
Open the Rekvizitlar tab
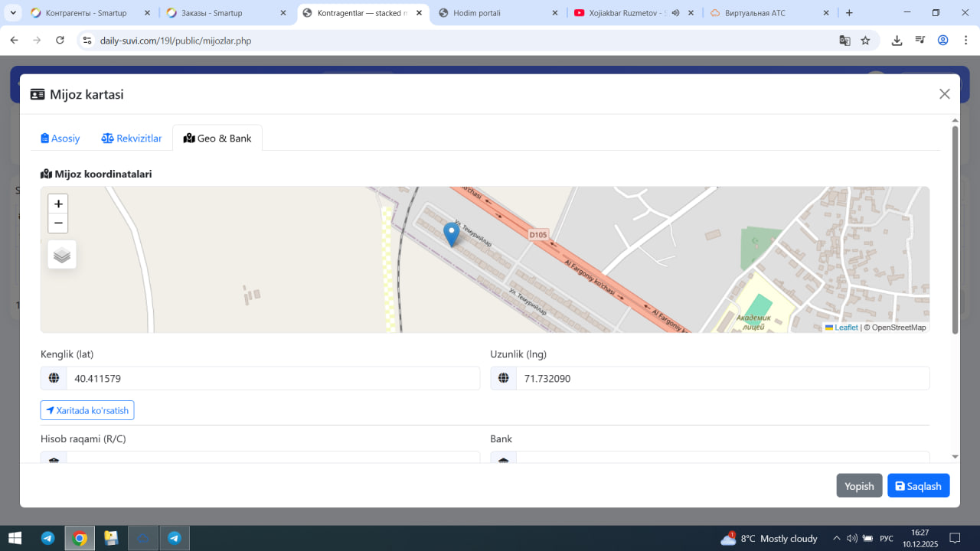pos(132,139)
